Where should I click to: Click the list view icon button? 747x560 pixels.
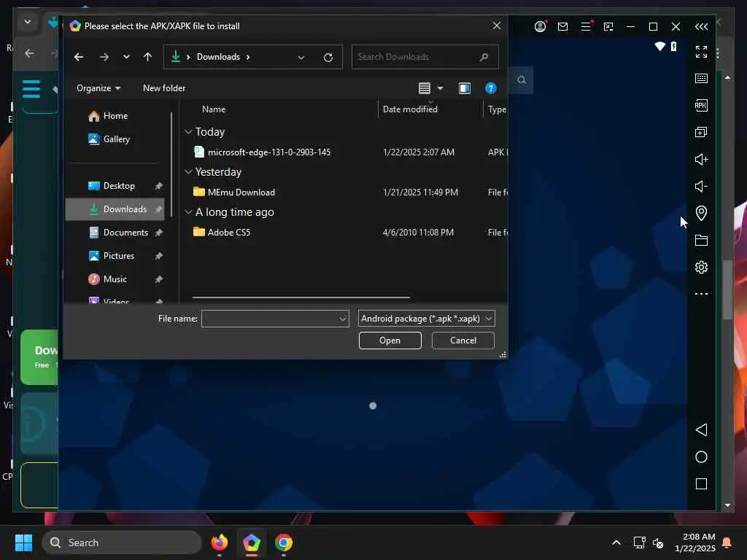(x=424, y=88)
